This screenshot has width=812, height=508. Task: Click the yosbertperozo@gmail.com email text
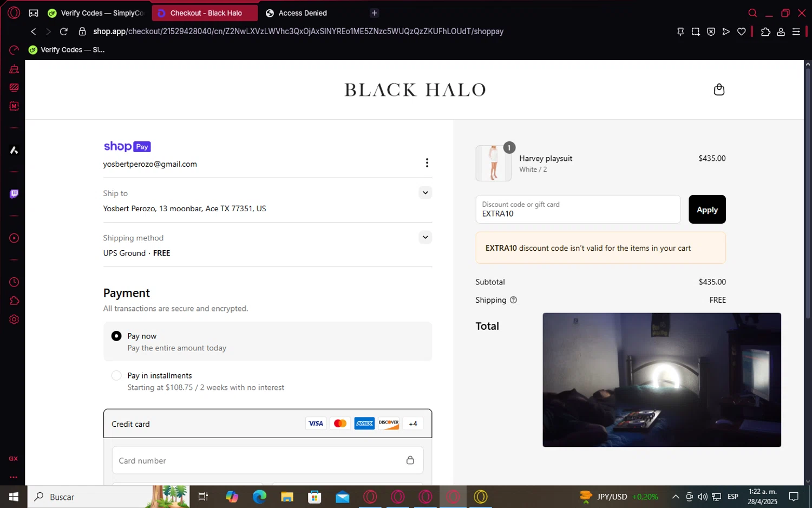click(x=150, y=164)
